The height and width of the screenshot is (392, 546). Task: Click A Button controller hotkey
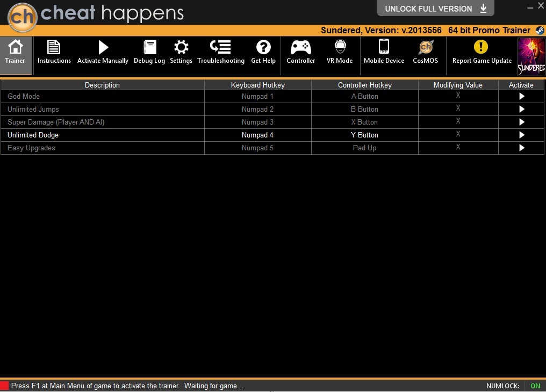364,96
